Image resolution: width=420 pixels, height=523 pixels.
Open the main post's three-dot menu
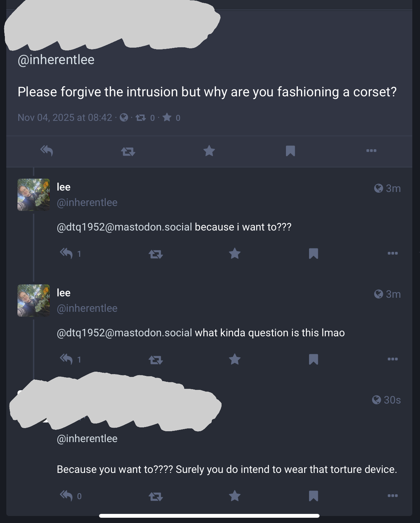(x=371, y=151)
